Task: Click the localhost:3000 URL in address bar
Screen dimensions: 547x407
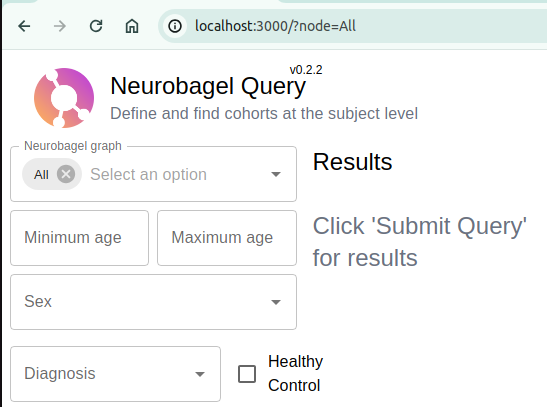Action: 275,26
